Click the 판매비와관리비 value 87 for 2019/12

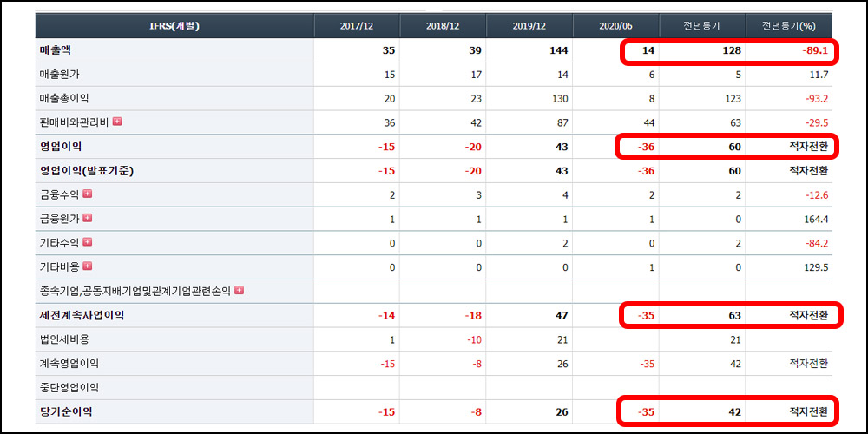562,123
